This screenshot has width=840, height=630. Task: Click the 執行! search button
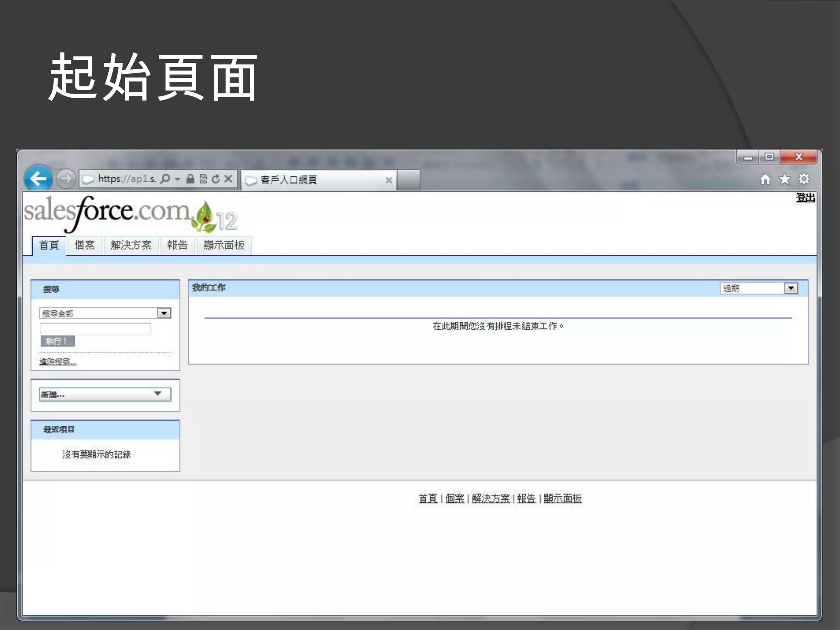57,341
